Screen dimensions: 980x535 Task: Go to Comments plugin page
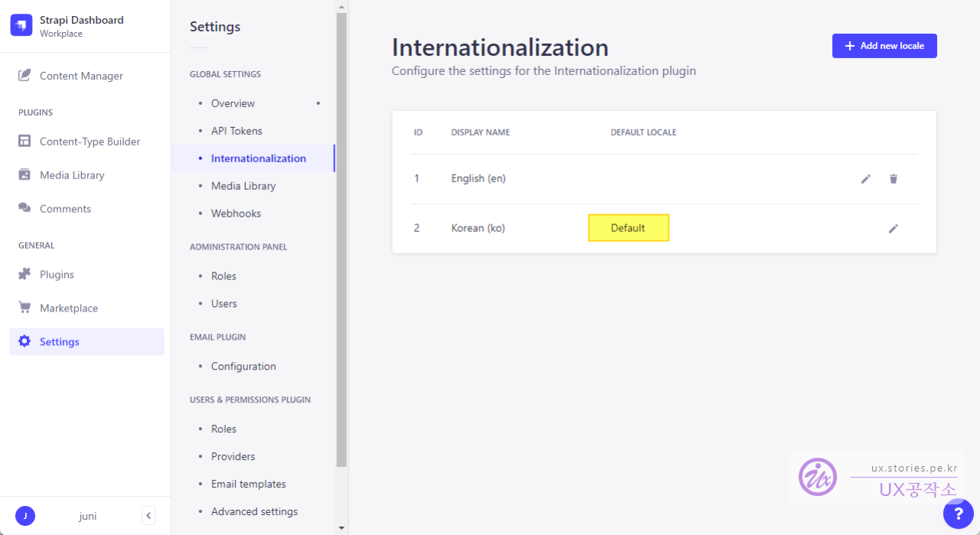click(x=87, y=209)
